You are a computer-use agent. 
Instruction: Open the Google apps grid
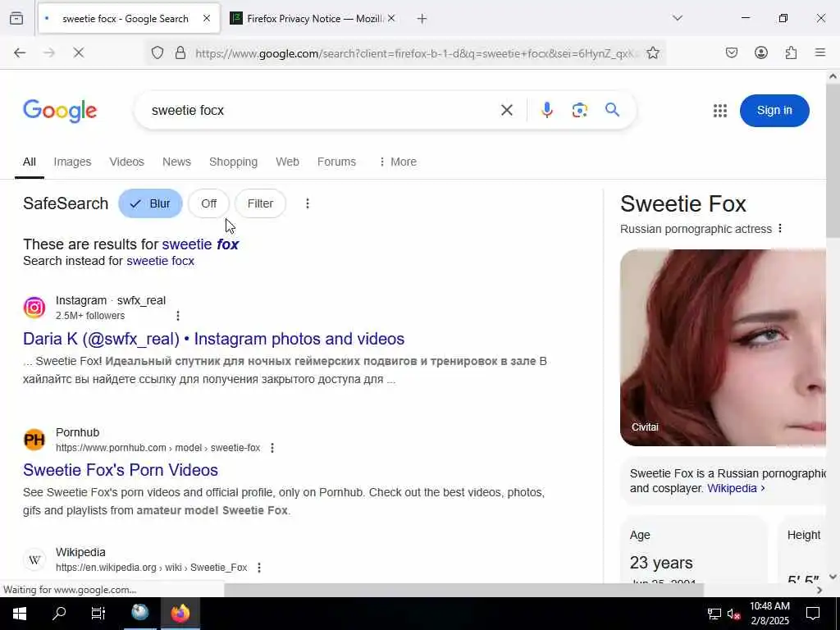click(720, 111)
